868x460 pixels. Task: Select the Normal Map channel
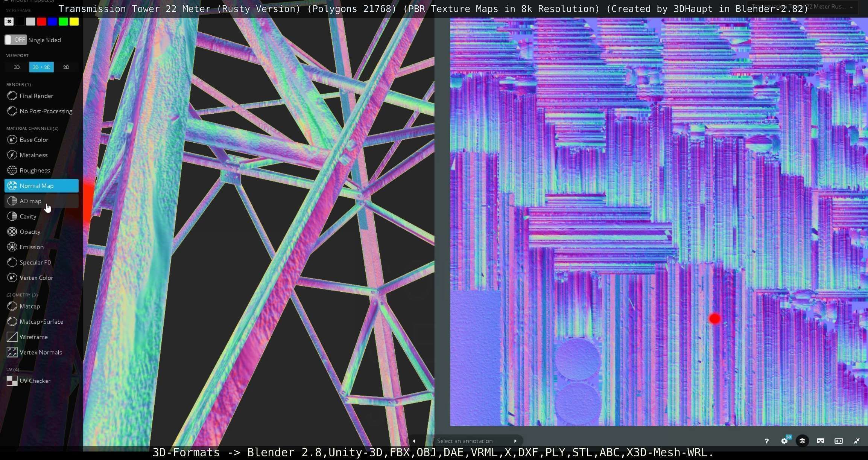41,186
